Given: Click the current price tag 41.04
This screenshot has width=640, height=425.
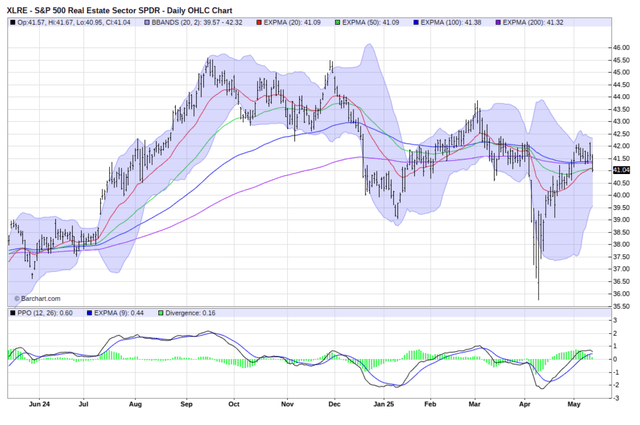Looking at the screenshot, I should pyautogui.click(x=621, y=170).
